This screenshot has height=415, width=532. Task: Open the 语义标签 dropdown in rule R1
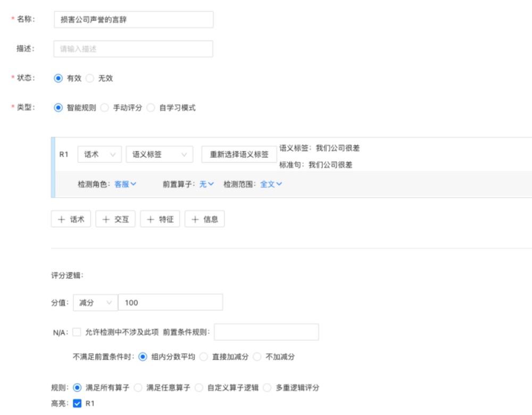click(159, 153)
